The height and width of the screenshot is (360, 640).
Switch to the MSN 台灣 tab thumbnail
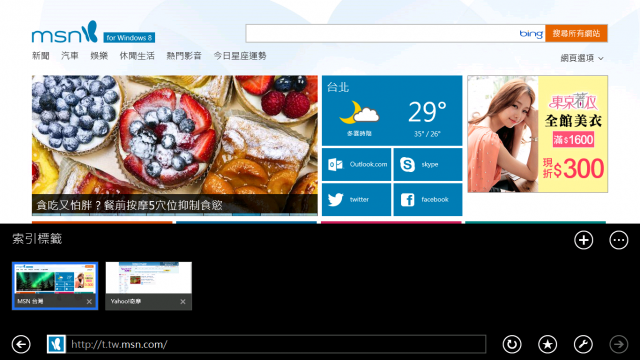click(x=55, y=286)
